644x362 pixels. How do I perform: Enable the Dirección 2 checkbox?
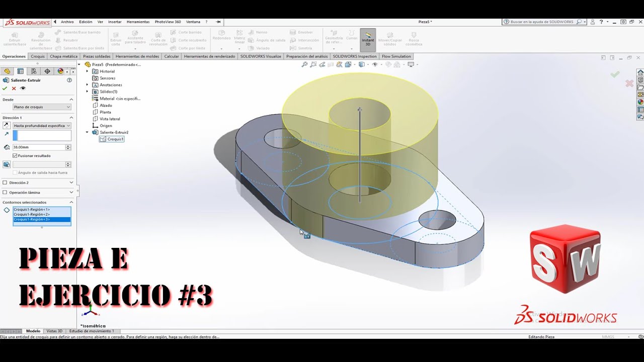pos(5,183)
